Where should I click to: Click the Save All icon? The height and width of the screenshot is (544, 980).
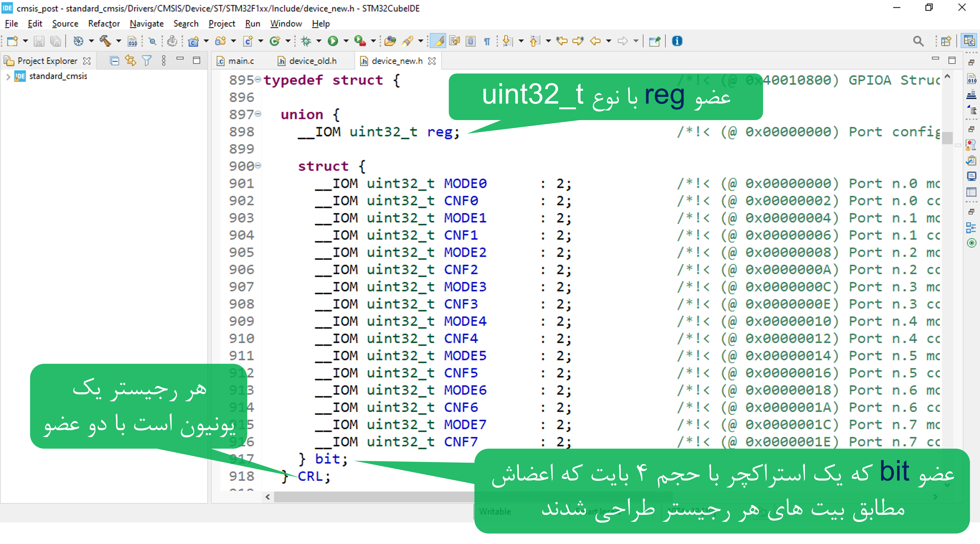(55, 41)
